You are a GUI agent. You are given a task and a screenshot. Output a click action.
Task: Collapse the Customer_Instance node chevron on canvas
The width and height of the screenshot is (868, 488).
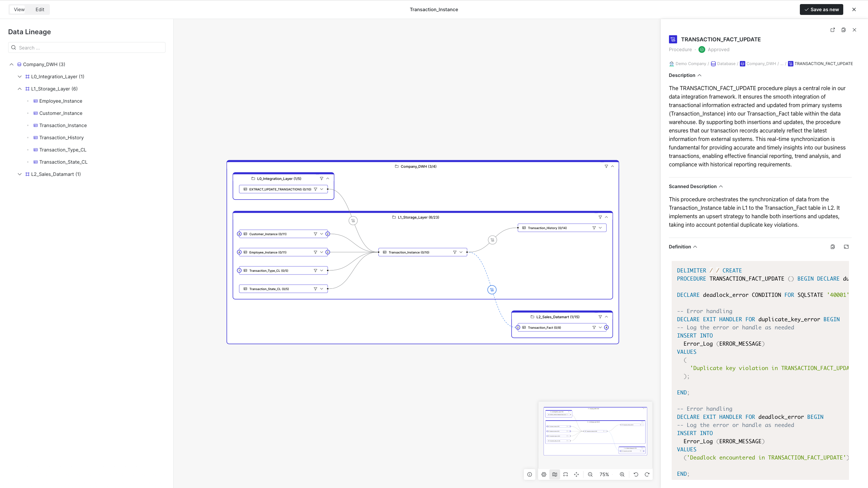tap(322, 234)
